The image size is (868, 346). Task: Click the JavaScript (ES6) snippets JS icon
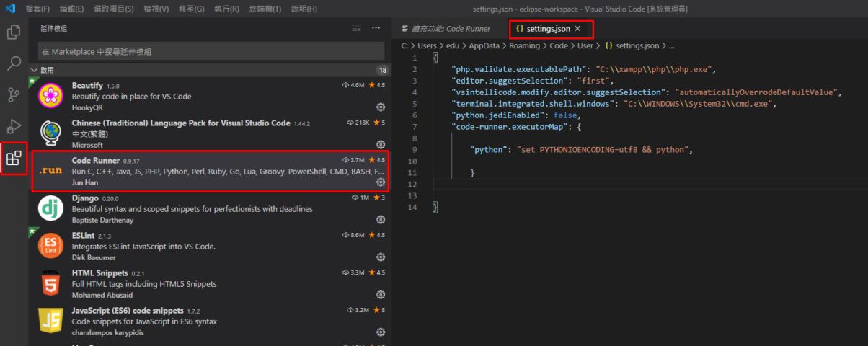[x=50, y=321]
